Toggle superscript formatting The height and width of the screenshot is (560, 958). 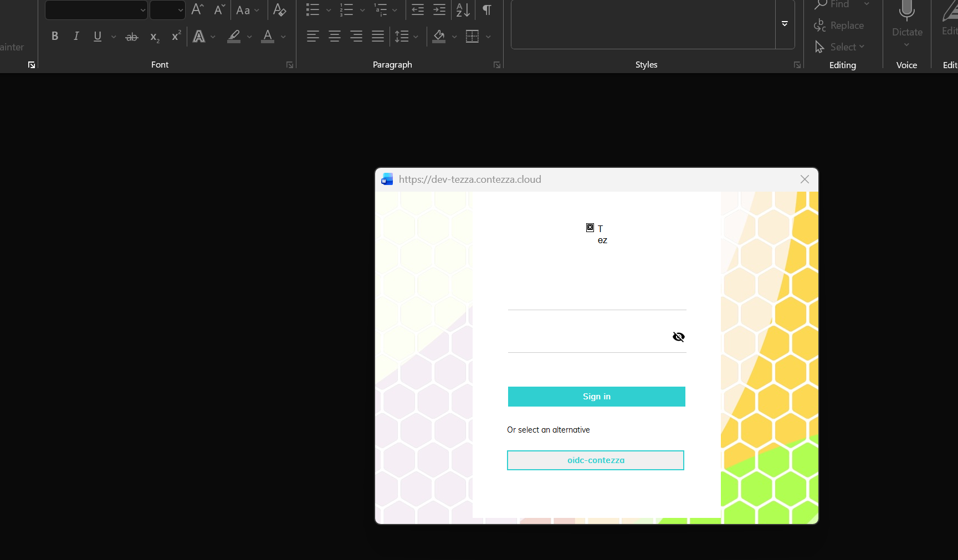coord(176,37)
